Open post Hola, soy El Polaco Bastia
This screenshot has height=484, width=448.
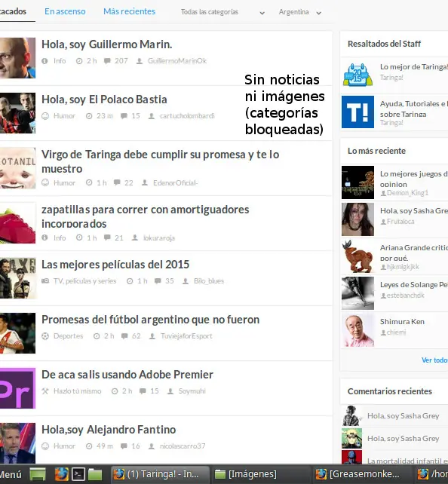[x=104, y=100]
